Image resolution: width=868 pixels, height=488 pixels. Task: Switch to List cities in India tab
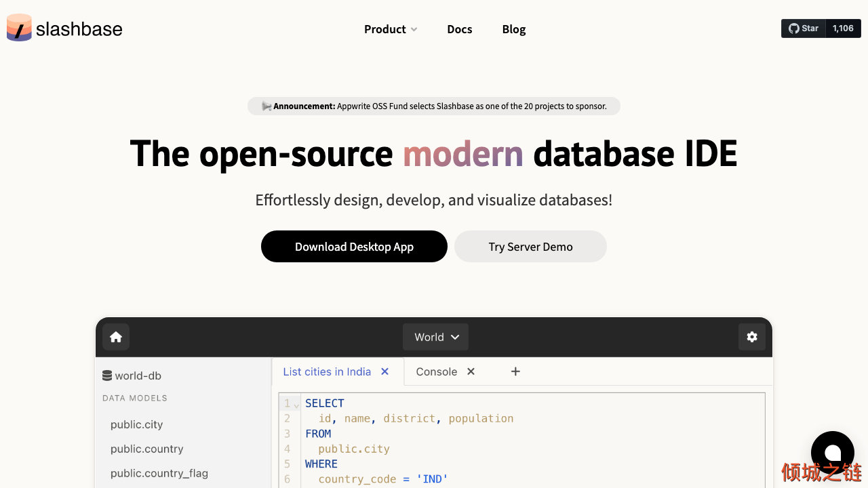click(327, 371)
